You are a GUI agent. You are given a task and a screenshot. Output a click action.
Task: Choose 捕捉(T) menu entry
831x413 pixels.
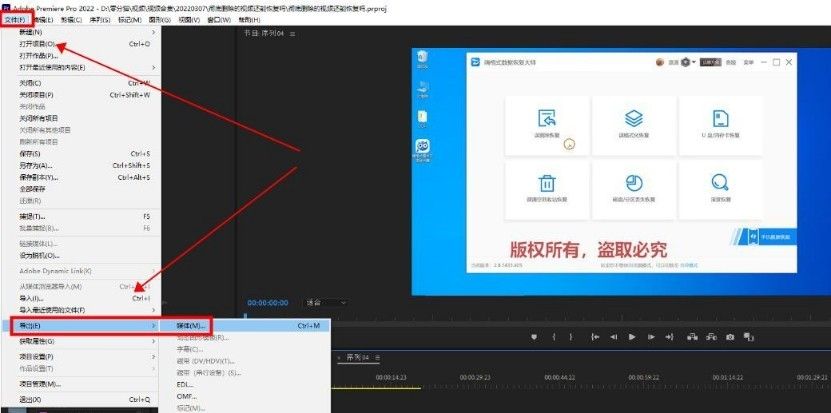(82, 216)
